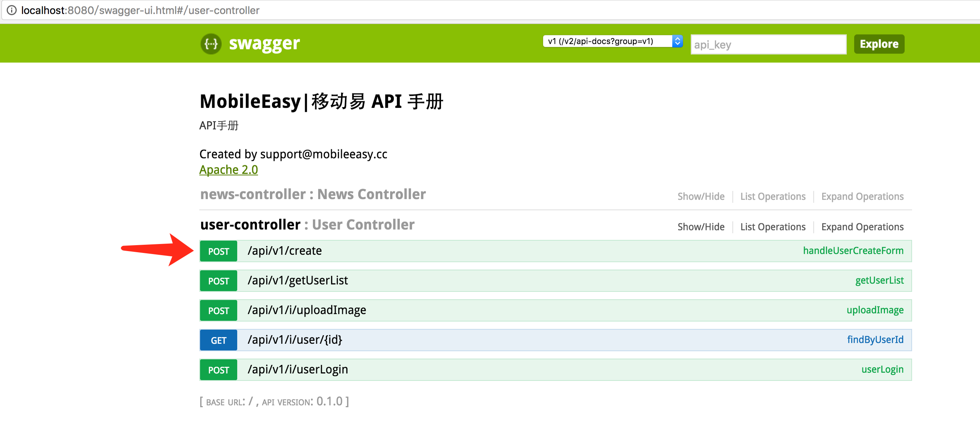Click GET badge for /api/v1/i/user/{id}
Image resolution: width=980 pixels, height=425 pixels.
[218, 340]
